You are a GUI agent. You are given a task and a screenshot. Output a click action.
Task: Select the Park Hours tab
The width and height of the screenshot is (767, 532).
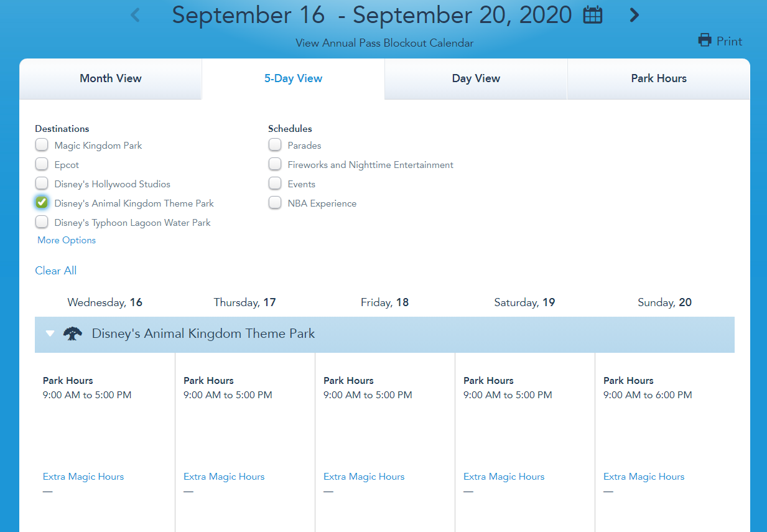coord(659,79)
